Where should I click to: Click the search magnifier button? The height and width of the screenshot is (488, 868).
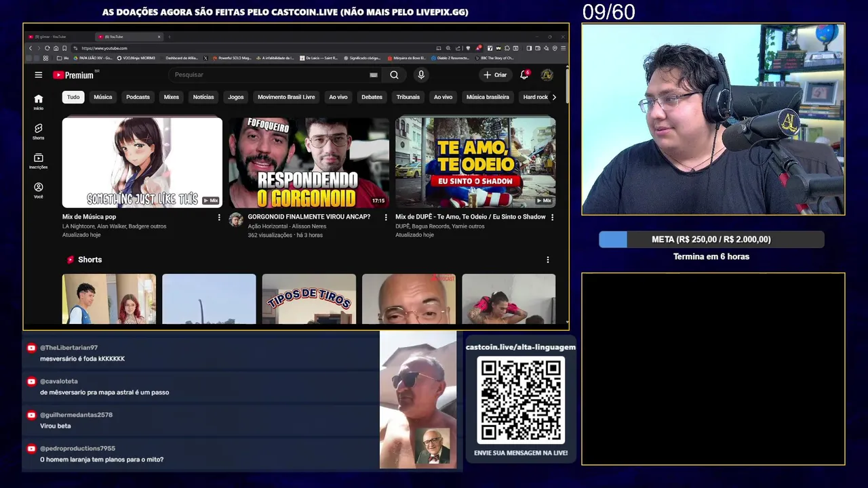pyautogui.click(x=394, y=75)
